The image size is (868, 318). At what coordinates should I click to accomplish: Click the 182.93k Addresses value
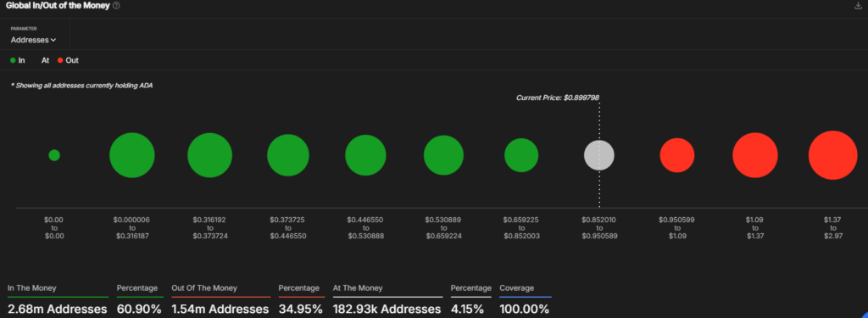387,309
